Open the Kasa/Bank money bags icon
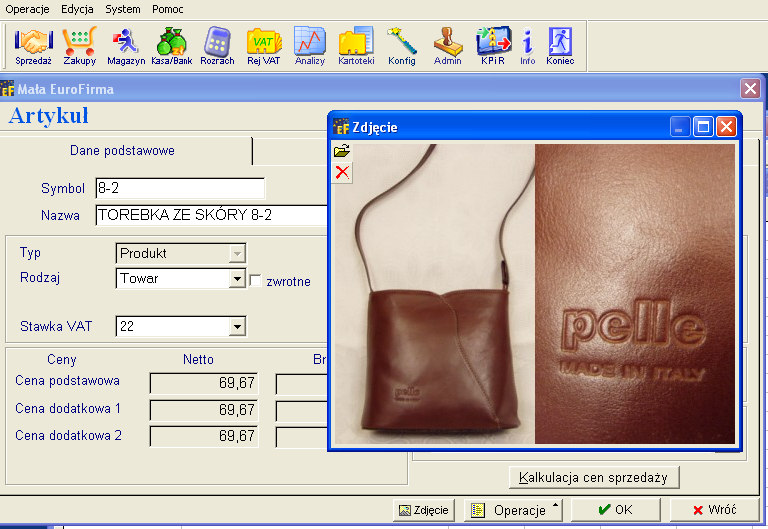This screenshot has height=529, width=768. 171,47
